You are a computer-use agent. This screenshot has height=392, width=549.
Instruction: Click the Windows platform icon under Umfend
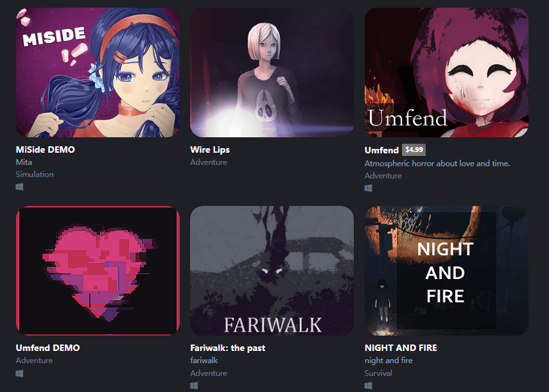[x=369, y=188]
